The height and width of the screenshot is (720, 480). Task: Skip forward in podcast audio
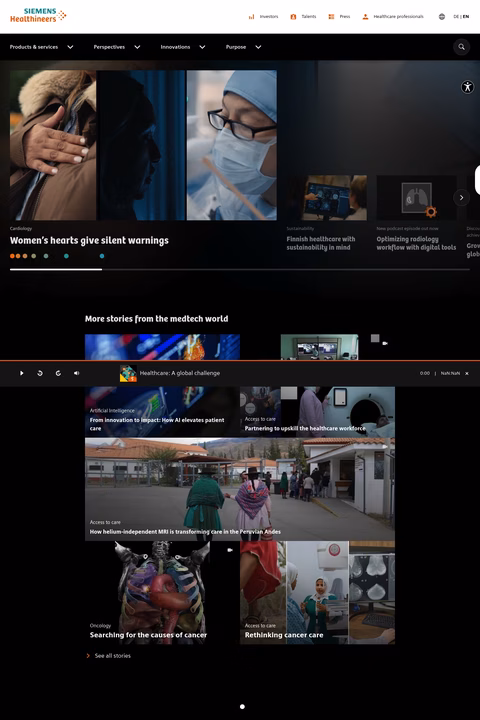pyautogui.click(x=58, y=373)
